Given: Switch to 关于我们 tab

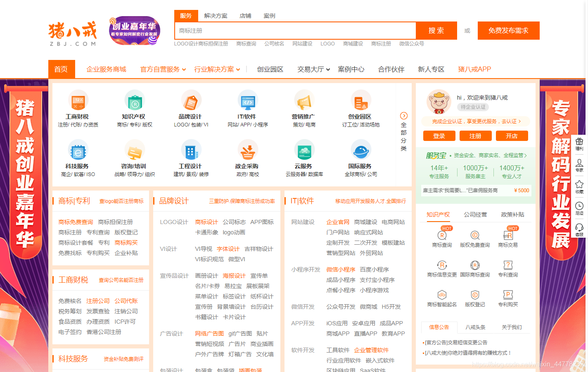Looking at the screenshot, I should (512, 327).
